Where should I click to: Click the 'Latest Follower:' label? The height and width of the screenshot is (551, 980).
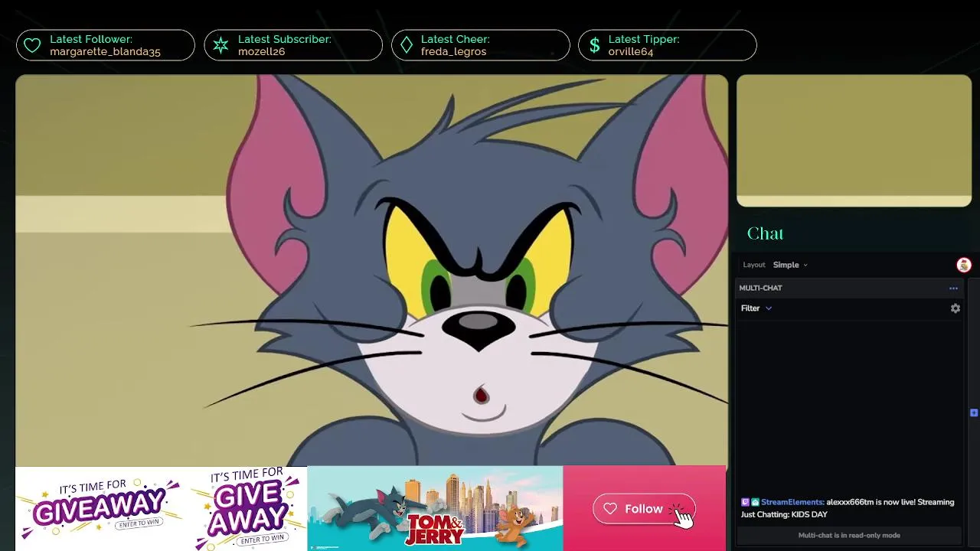pyautogui.click(x=91, y=39)
